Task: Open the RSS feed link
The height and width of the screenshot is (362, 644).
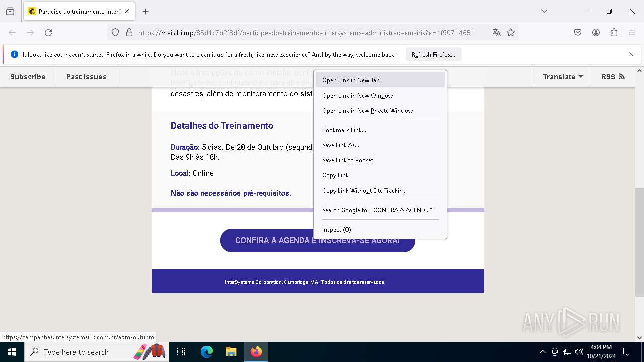Action: pyautogui.click(x=613, y=77)
